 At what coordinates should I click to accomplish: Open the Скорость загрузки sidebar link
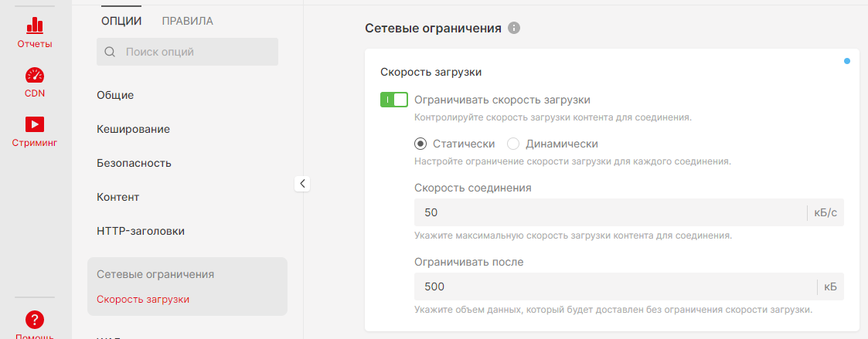tap(143, 299)
